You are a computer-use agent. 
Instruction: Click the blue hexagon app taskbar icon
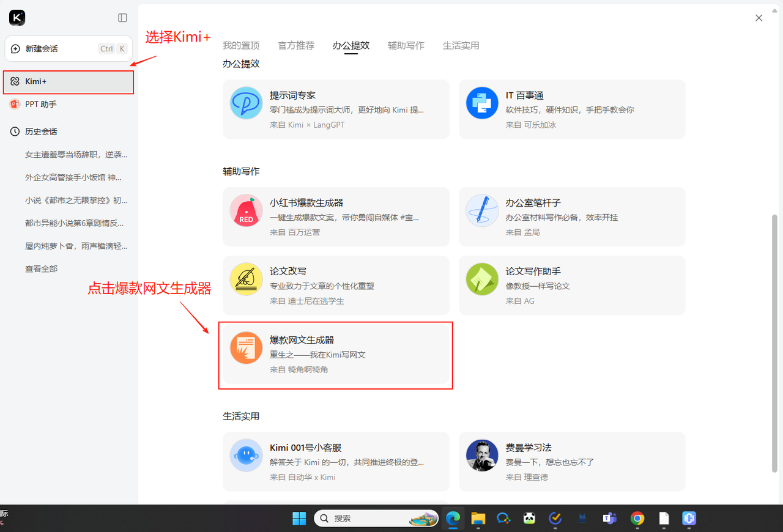689,519
